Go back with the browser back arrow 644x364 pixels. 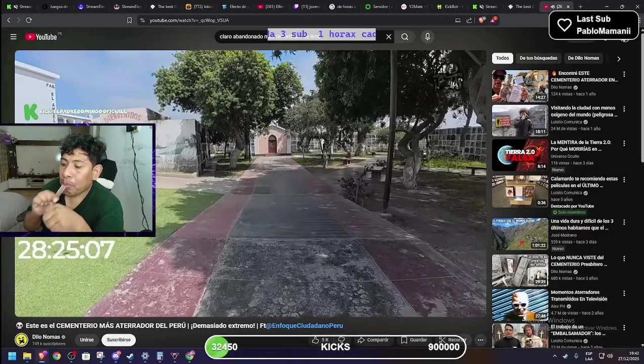tap(9, 20)
